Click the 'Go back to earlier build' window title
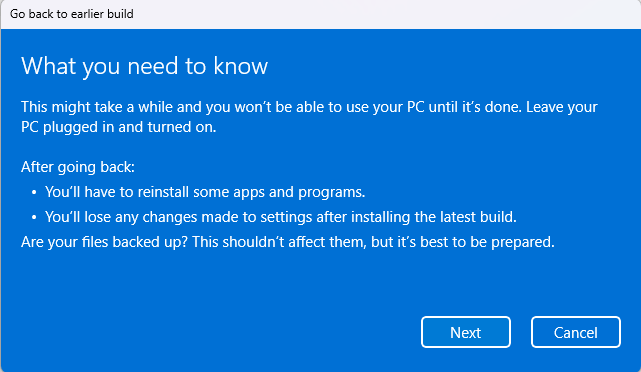 click(72, 14)
